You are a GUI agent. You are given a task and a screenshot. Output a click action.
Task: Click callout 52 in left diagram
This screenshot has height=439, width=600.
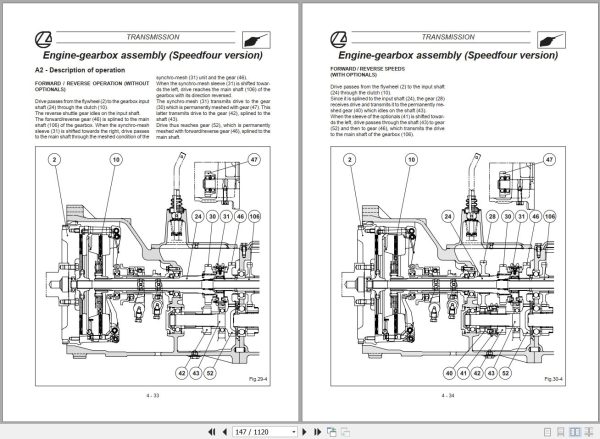pos(210,373)
